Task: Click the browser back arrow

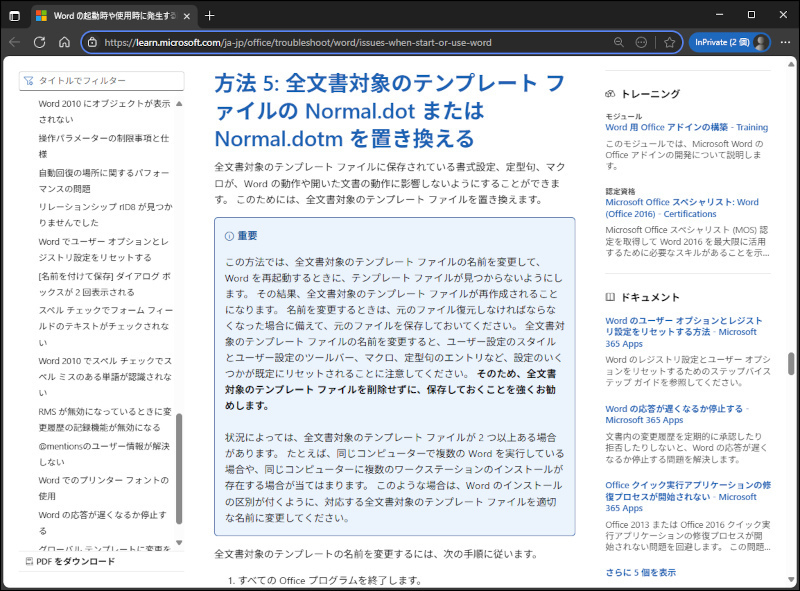Action: pyautogui.click(x=15, y=42)
